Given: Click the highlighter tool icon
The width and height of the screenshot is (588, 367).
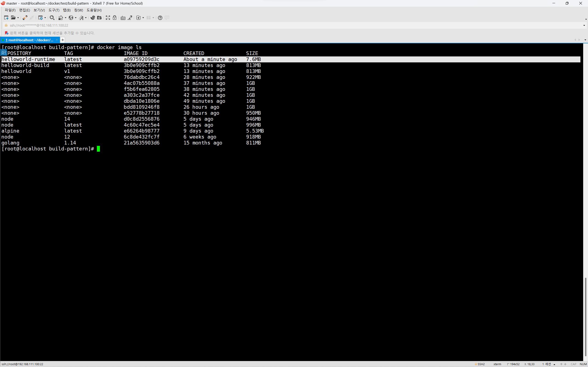Looking at the screenshot, I should pyautogui.click(x=130, y=18).
